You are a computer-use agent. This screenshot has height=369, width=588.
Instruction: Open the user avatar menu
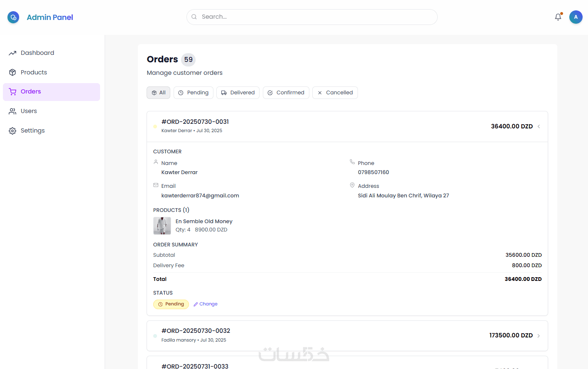coord(576,17)
